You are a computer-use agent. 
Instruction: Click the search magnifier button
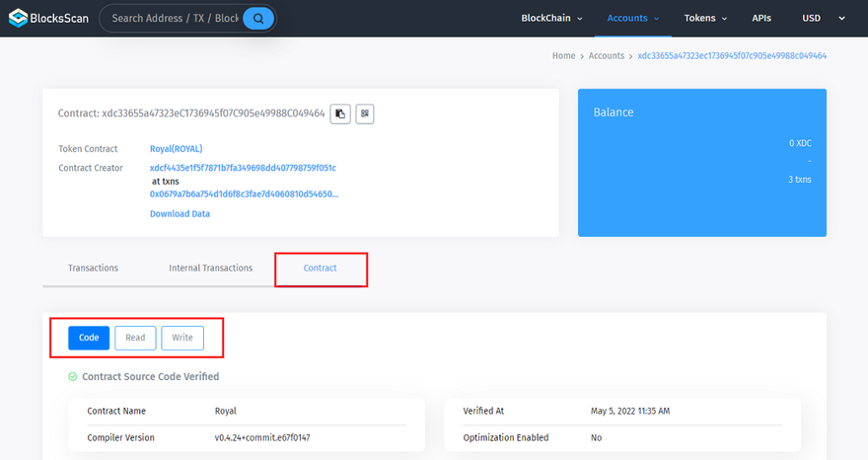click(x=258, y=19)
